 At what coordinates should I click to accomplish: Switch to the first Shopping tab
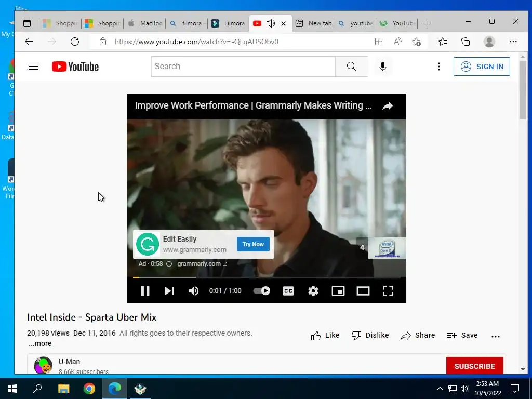60,23
